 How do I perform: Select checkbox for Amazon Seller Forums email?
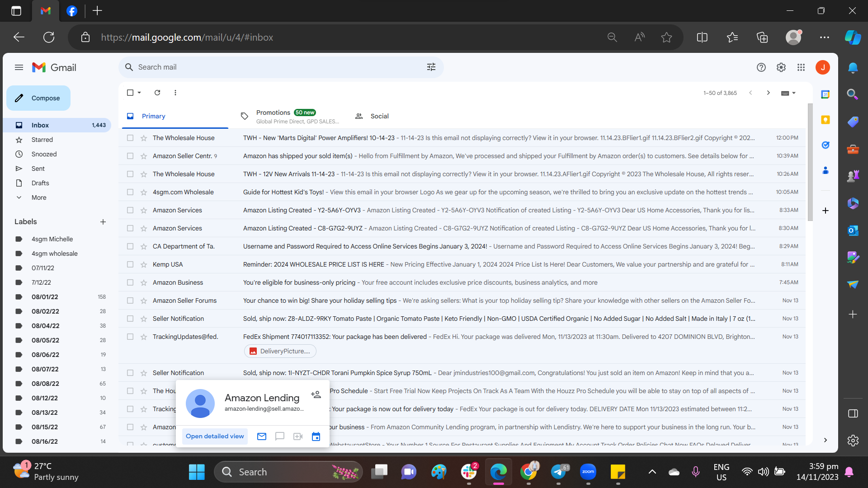coord(130,300)
